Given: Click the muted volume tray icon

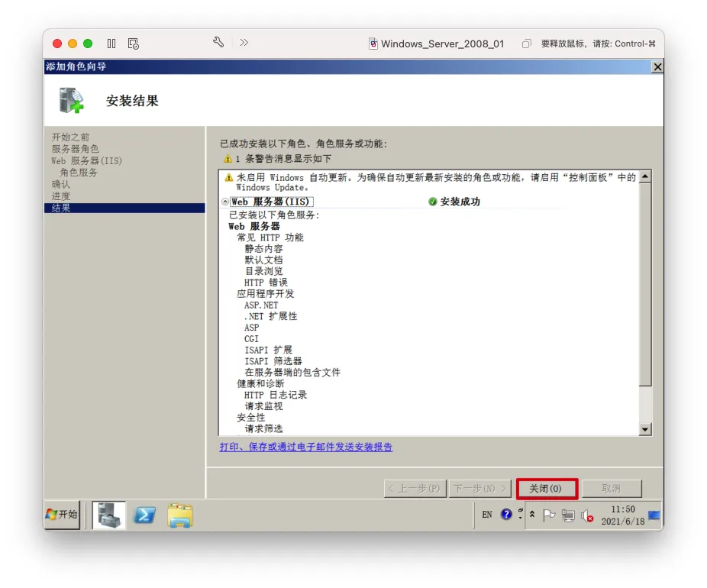Looking at the screenshot, I should click(587, 515).
